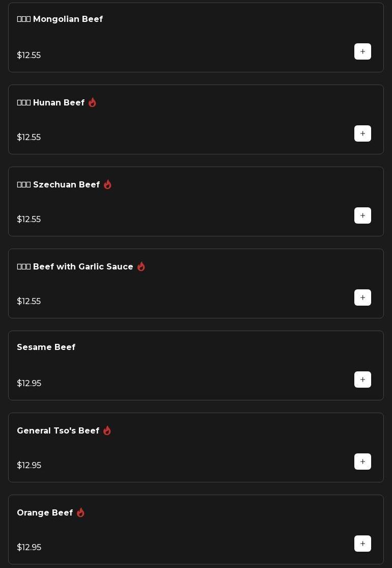Screen dimensions: 392x568
Task: Click the General Tso's Beef name
Action: click(58, 431)
